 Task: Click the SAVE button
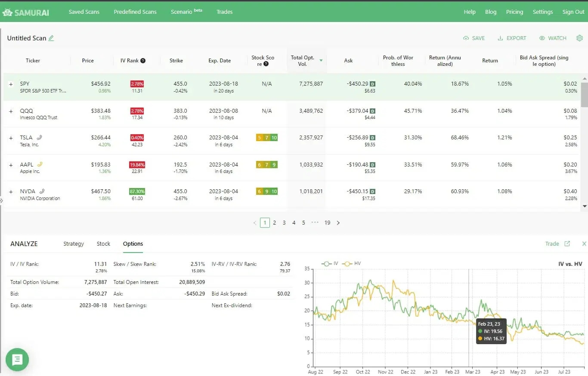(474, 38)
